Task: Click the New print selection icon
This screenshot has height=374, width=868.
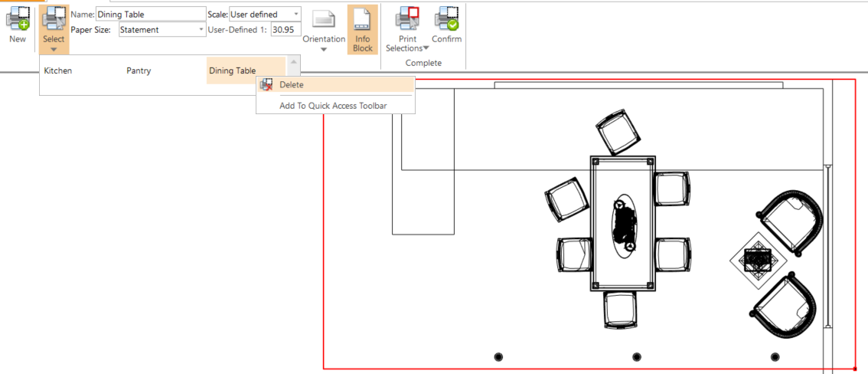Action: click(17, 18)
